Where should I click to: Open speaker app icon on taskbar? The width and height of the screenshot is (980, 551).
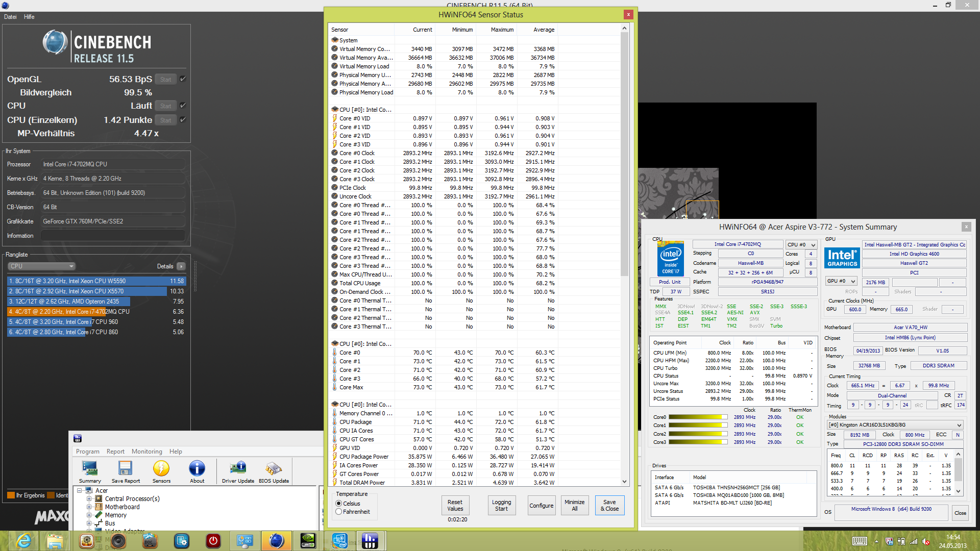click(x=118, y=541)
